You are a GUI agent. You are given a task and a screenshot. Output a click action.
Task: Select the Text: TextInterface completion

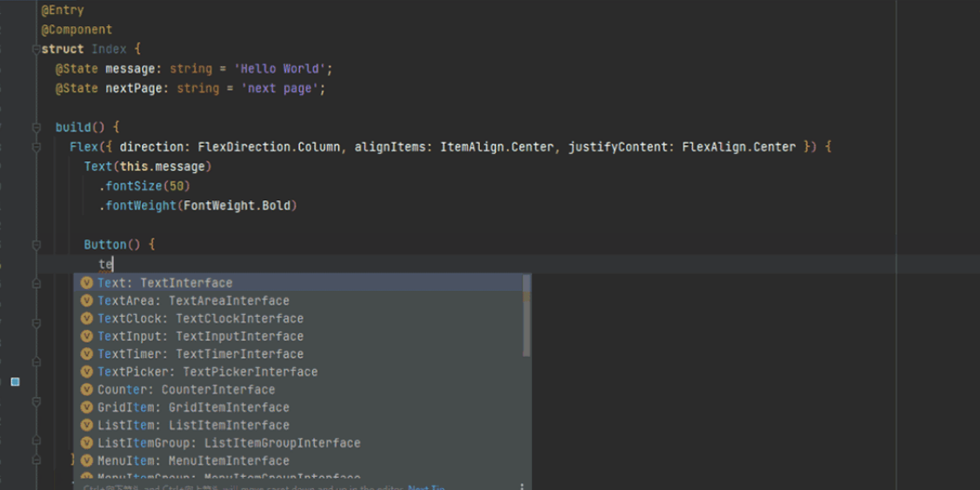click(x=164, y=283)
